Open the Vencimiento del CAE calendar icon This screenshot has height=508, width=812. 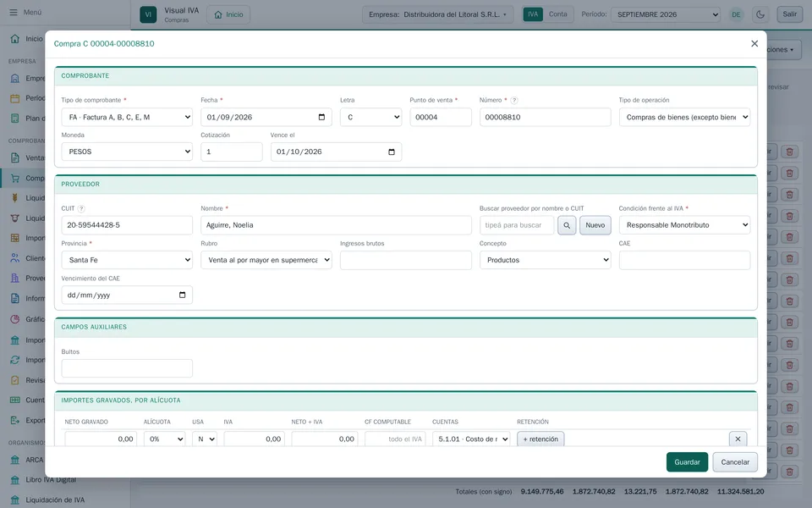click(x=183, y=295)
